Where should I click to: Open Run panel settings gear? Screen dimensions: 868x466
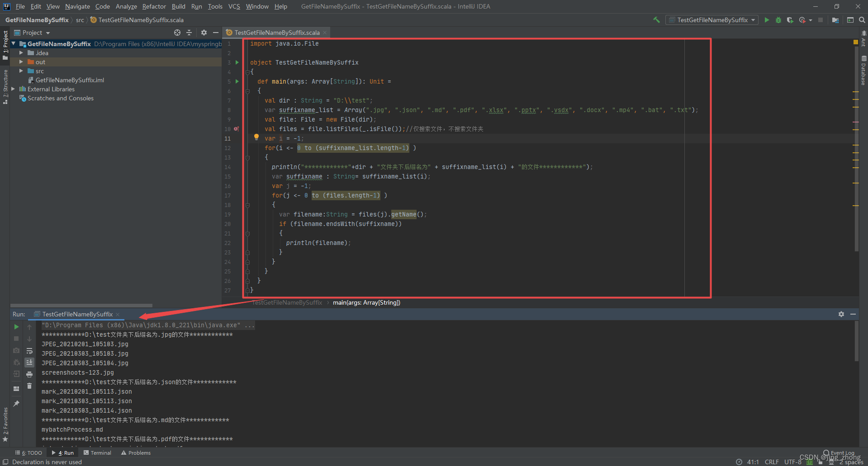point(841,314)
